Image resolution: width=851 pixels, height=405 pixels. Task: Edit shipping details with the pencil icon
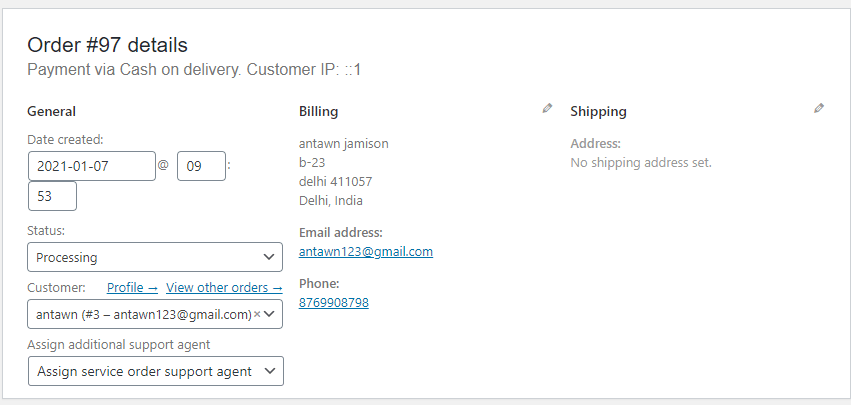(818, 109)
